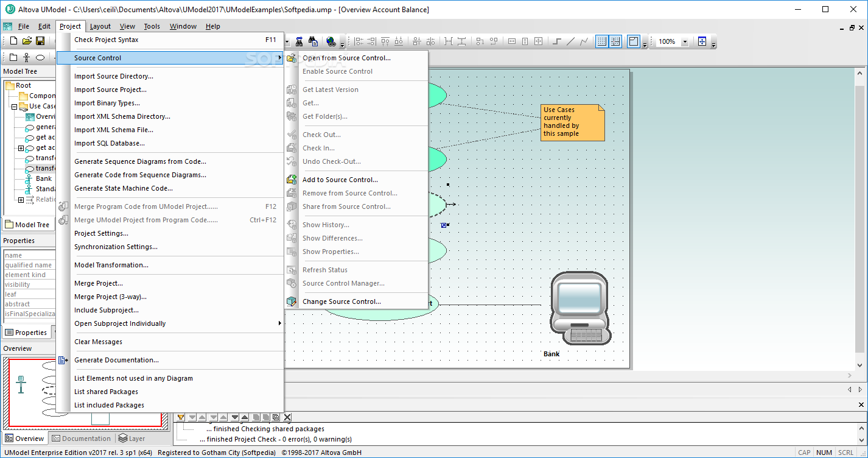This screenshot has height=458, width=868.
Task: Click the yellow Use Cases note
Action: (x=572, y=122)
